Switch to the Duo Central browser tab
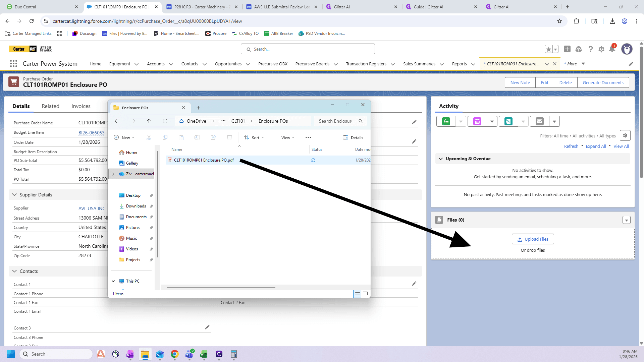Image resolution: width=644 pixels, height=362 pixels. tap(42, 7)
